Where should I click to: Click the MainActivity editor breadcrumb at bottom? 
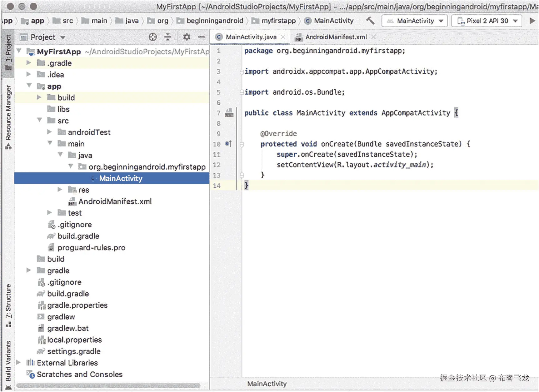(x=267, y=384)
